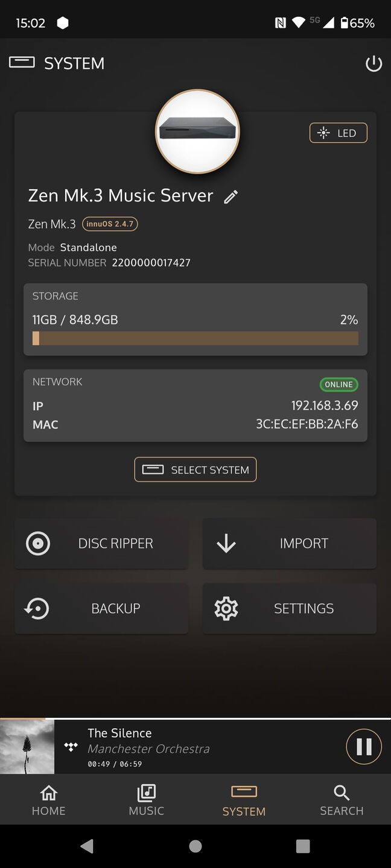
Task: Tap the Android back navigation button
Action: [x=87, y=846]
